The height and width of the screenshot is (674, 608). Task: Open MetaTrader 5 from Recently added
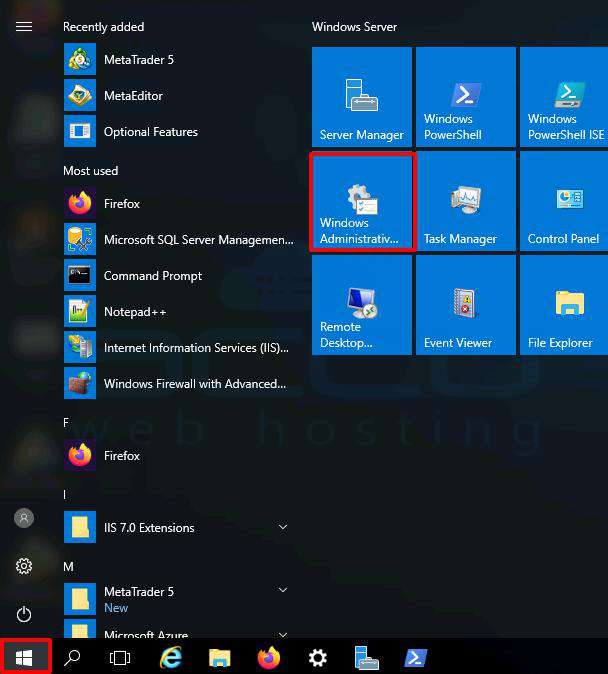click(x=176, y=59)
